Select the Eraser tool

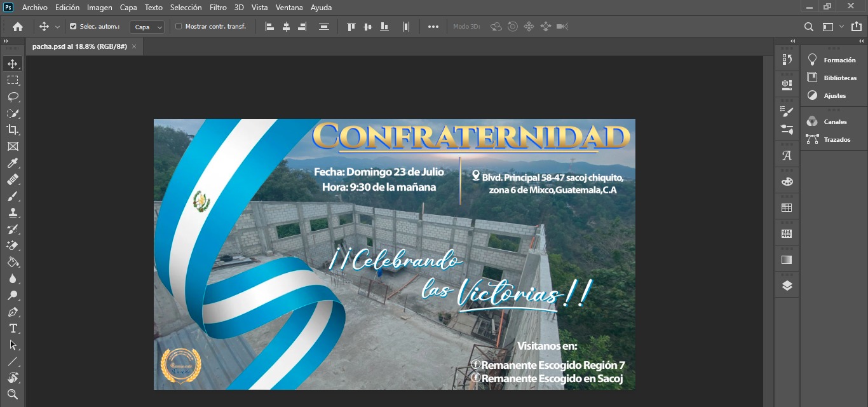(13, 246)
